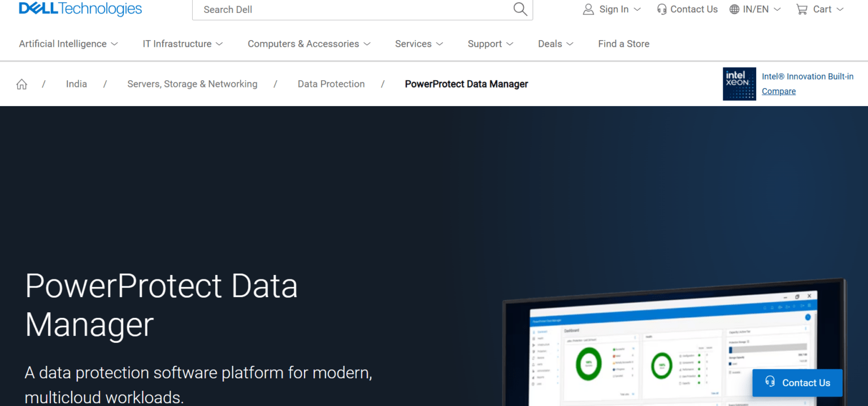The image size is (868, 406).
Task: Open the Services dropdown menu
Action: click(418, 43)
